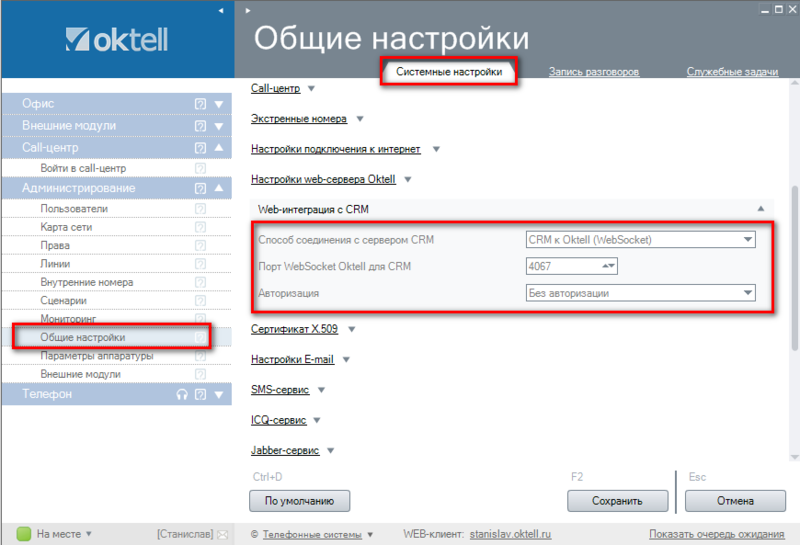Collapse the Web-интеграция с CRM group
Viewport: 800px width, 545px height.
761,209
